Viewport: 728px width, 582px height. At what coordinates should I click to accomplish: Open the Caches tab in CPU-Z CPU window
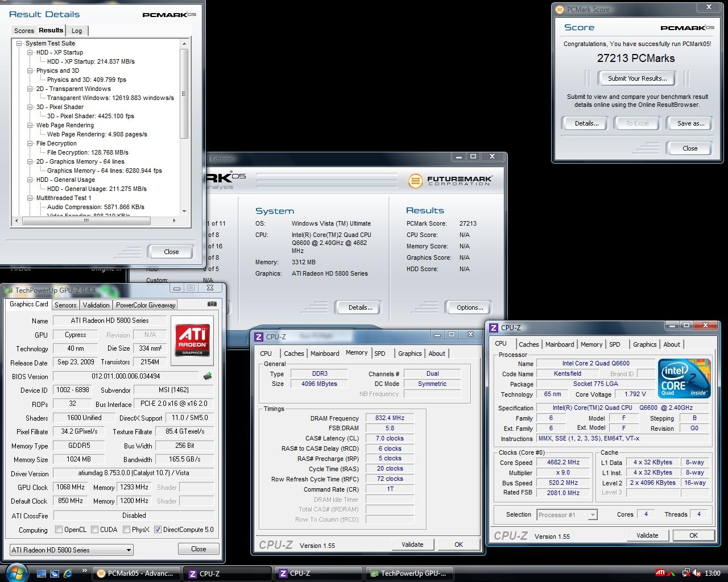pos(528,344)
